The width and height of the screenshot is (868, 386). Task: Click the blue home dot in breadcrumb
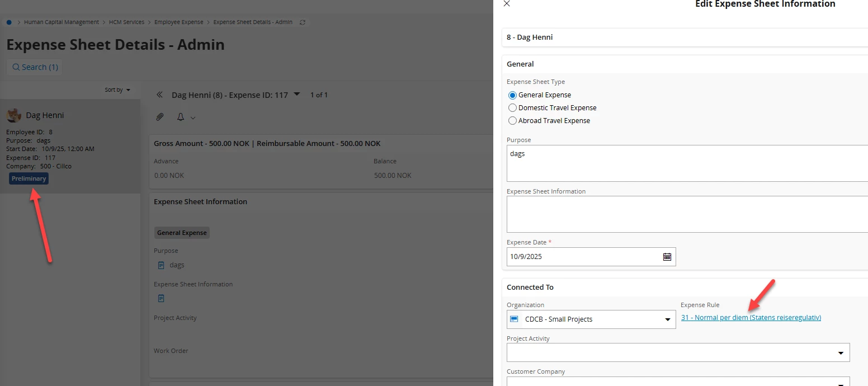click(9, 22)
